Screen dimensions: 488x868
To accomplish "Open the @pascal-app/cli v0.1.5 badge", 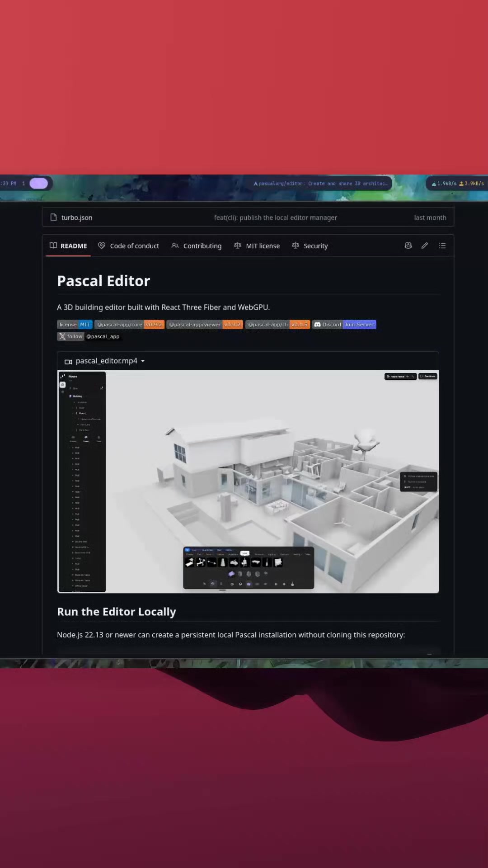I will tap(277, 325).
